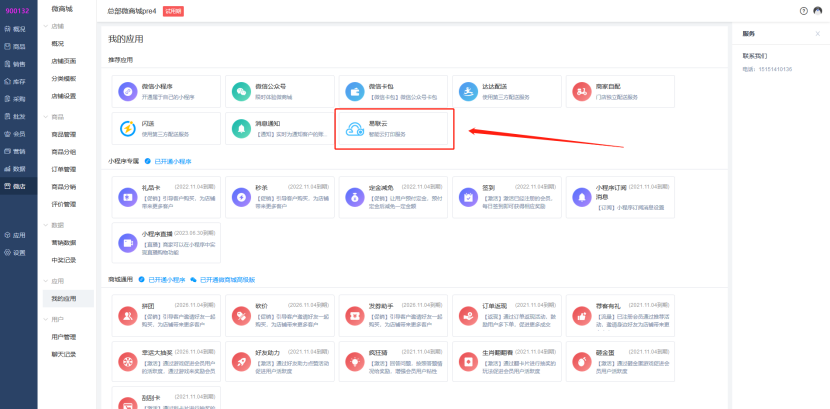Open the 消息通知 bell icon
This screenshot has height=409, width=830.
coord(241,129)
